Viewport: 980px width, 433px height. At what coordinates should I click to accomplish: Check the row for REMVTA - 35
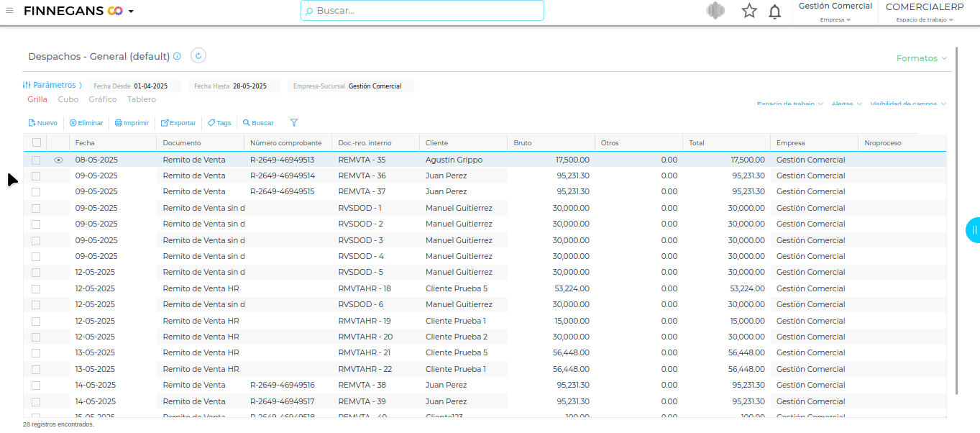[36, 160]
